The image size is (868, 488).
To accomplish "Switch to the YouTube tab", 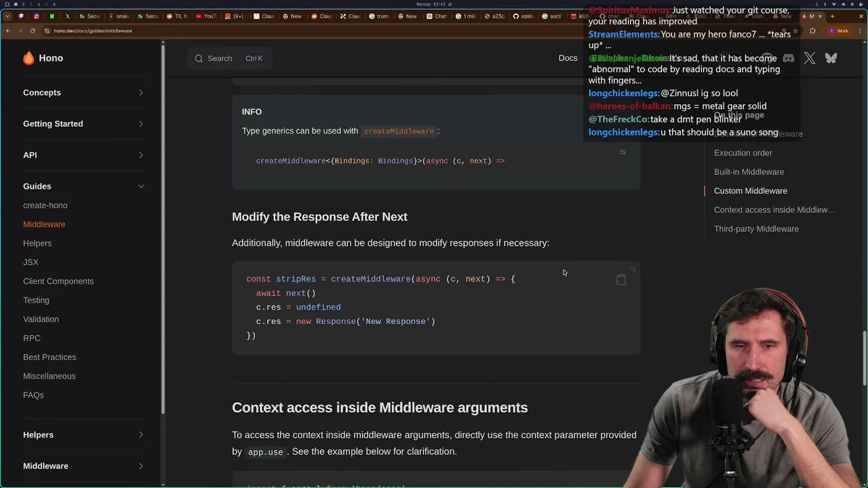I will (206, 16).
